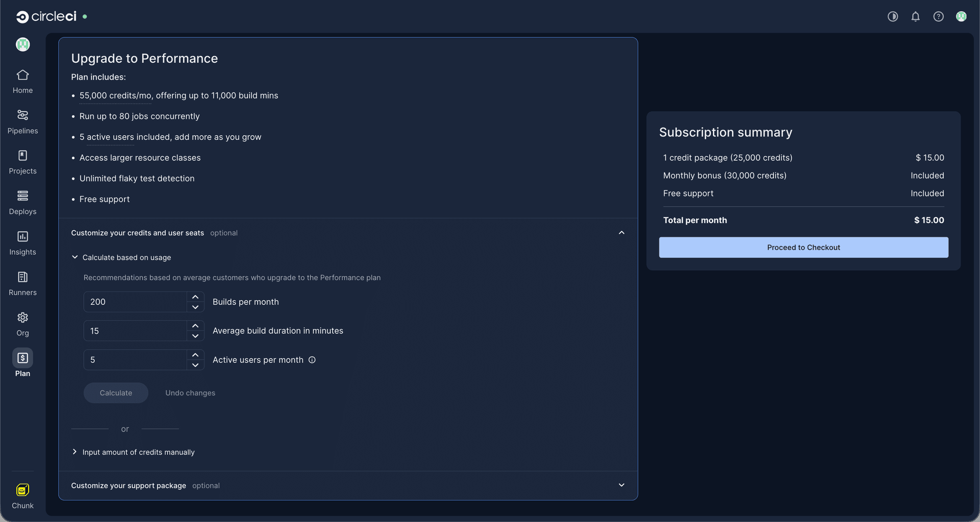Image resolution: width=980 pixels, height=522 pixels.
Task: Click the notifications bell icon
Action: [x=915, y=17]
